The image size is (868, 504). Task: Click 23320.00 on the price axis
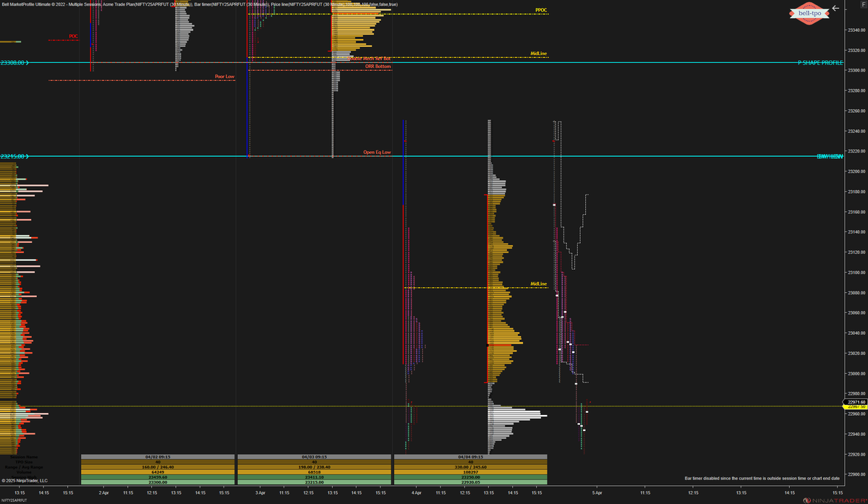coord(856,51)
